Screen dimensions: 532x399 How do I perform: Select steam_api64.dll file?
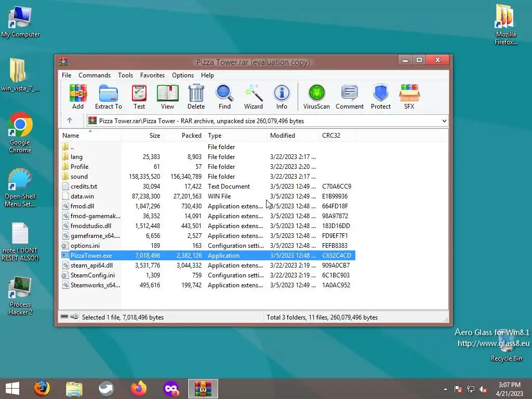pyautogui.click(x=208, y=265)
